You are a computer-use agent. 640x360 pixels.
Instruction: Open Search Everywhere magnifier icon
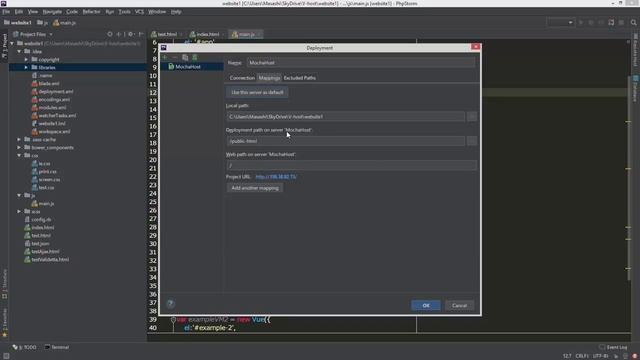(x=633, y=22)
